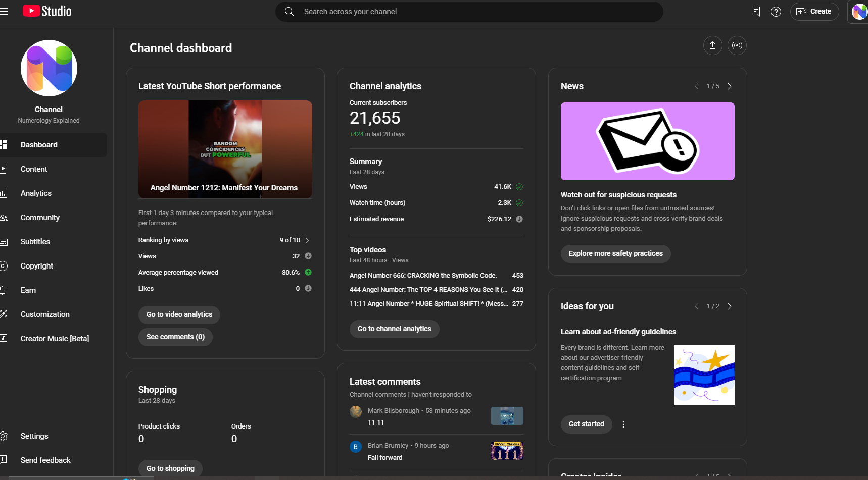Expand the Ranking by views chevron

tap(307, 240)
